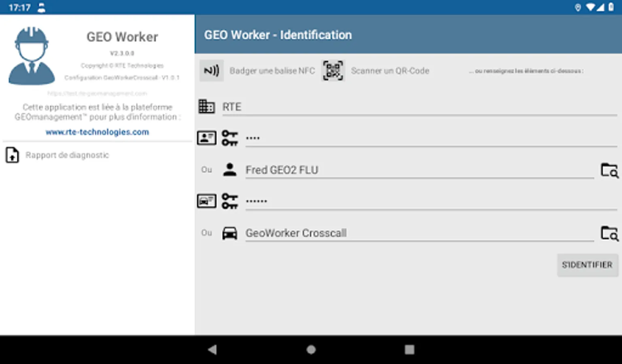Tap the NFC badge icon
The height and width of the screenshot is (364, 622).
pos(211,71)
